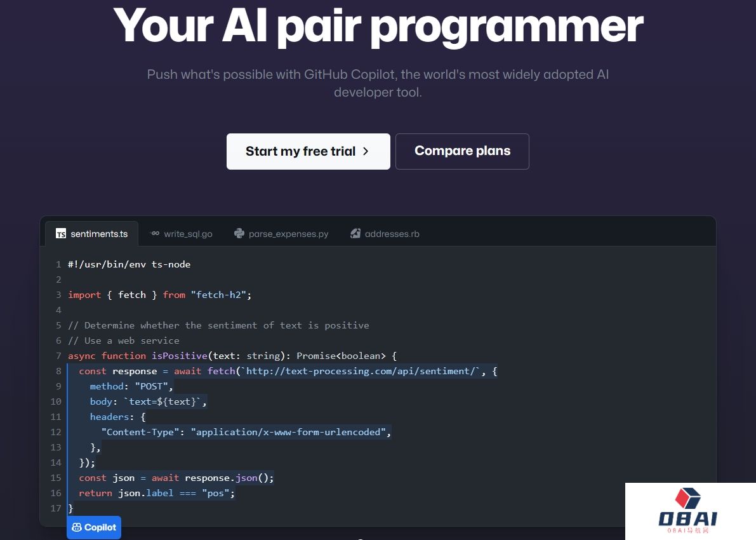This screenshot has height=540, width=756.
Task: Open the write_sql.go tab
Action: [x=182, y=234]
